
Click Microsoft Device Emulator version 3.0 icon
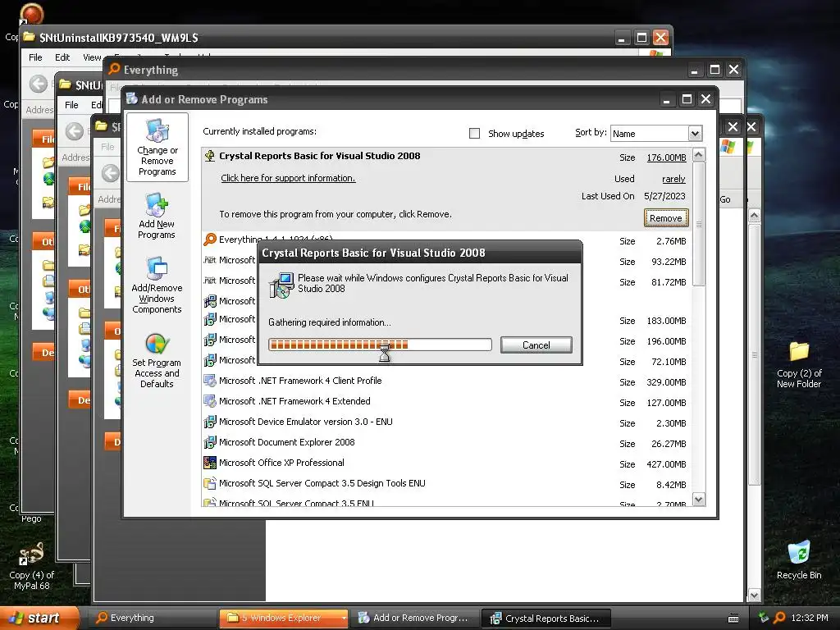tap(210, 422)
